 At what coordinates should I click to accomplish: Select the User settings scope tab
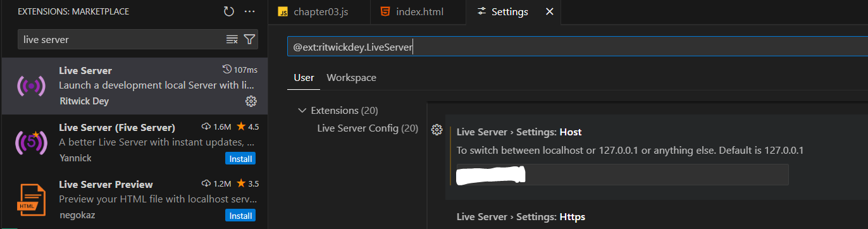[304, 78]
